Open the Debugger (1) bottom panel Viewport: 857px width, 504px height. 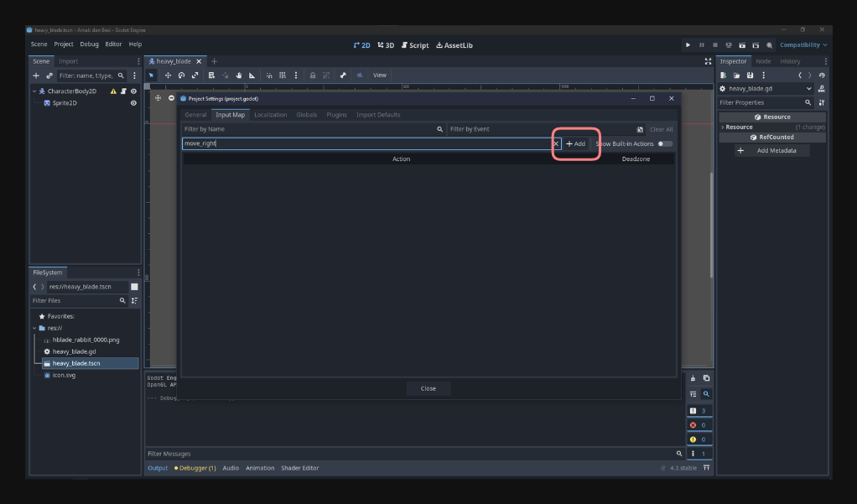point(195,468)
